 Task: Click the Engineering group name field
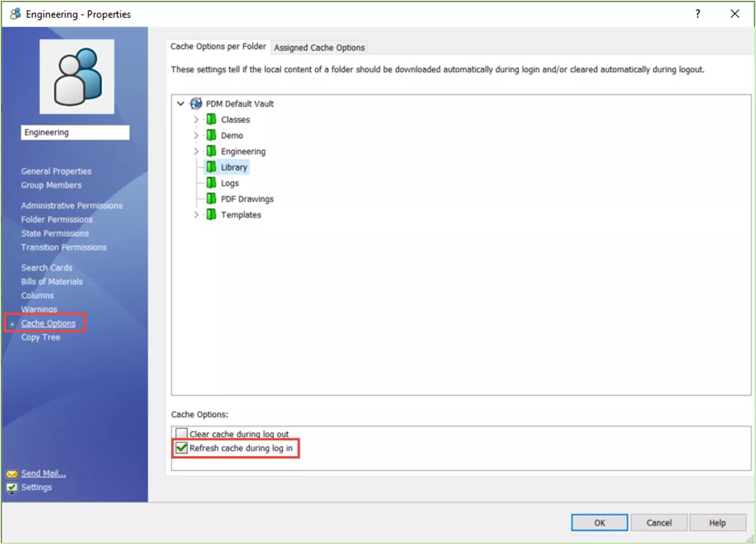pos(75,132)
